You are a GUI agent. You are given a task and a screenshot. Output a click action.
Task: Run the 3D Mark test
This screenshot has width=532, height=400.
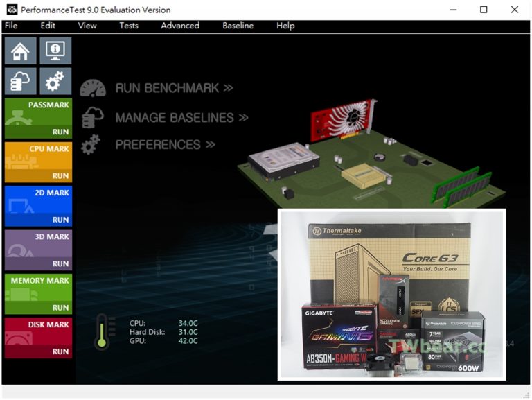(x=60, y=263)
